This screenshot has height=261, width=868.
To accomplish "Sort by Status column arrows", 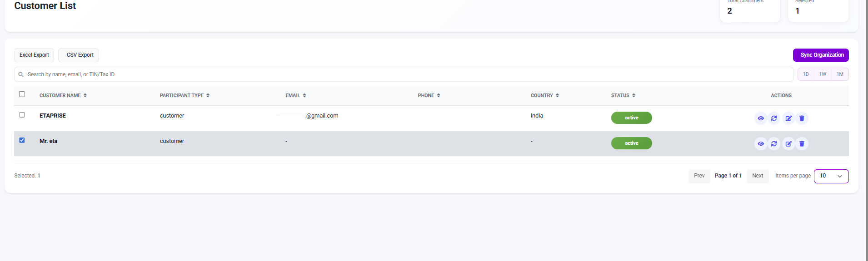I will (x=634, y=95).
